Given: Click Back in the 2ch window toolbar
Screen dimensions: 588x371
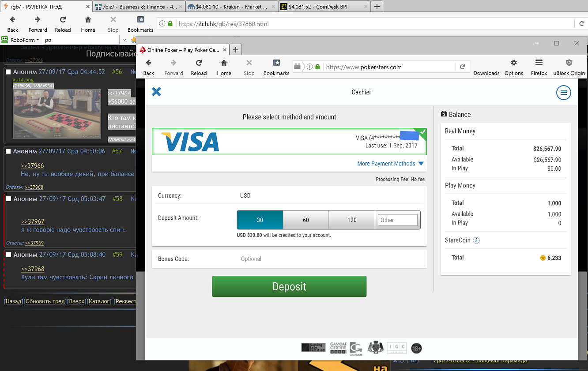Looking at the screenshot, I should click(x=13, y=24).
